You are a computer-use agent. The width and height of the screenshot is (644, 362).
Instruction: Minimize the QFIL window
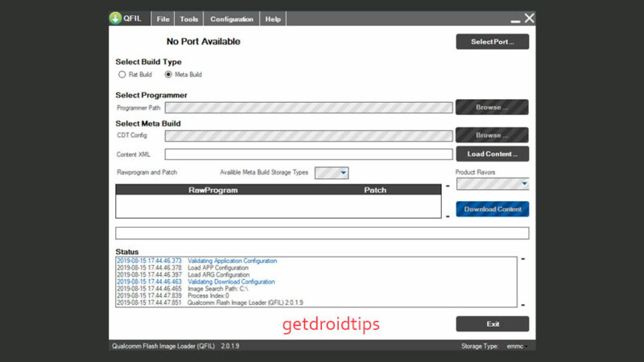515,19
